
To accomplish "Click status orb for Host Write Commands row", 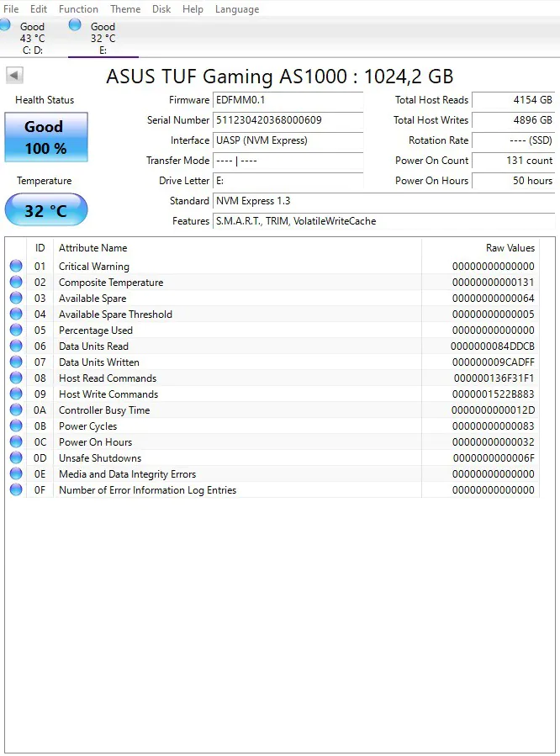I will 16,394.
